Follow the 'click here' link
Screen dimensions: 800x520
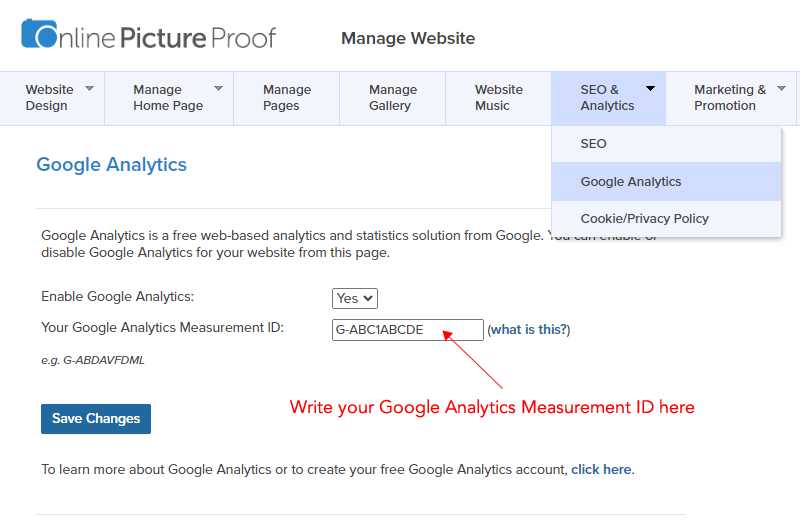click(x=601, y=469)
